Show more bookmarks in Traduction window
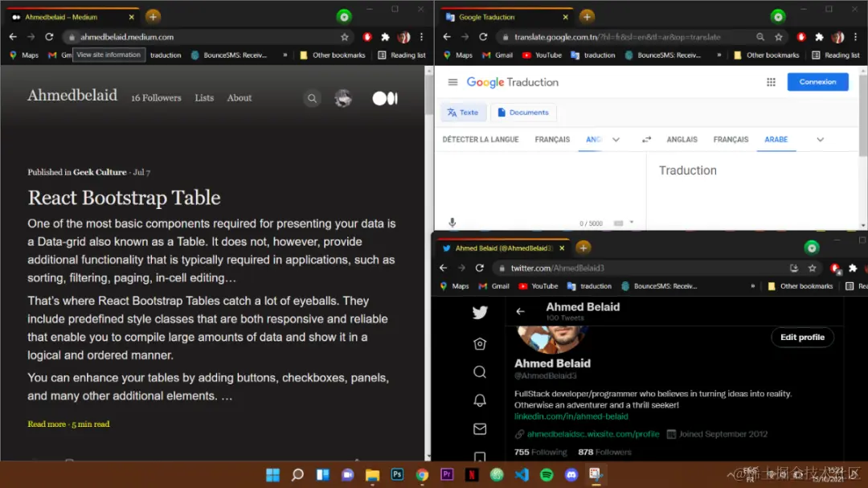 (x=719, y=55)
